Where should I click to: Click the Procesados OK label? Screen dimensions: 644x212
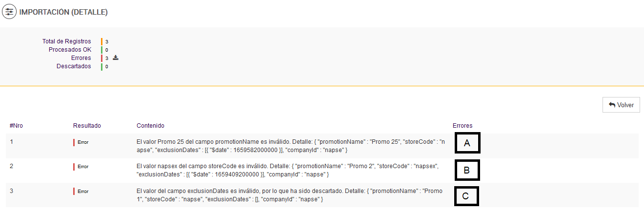[70, 50]
